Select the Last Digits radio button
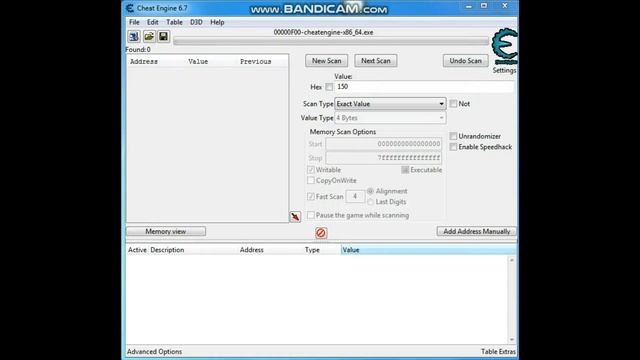 pyautogui.click(x=370, y=202)
